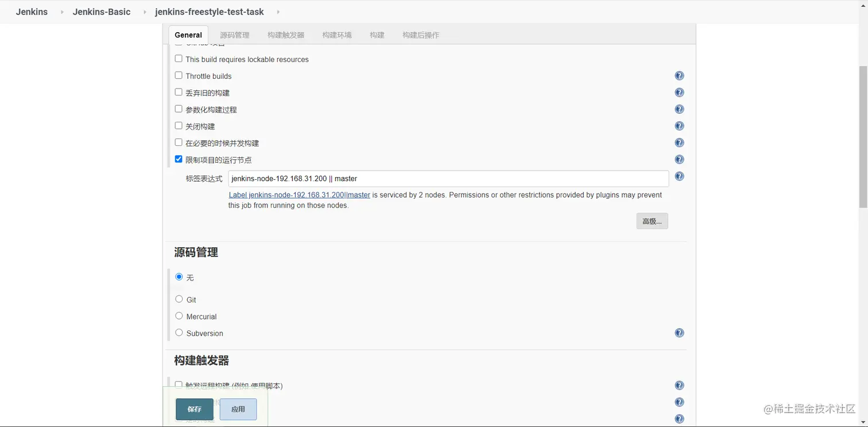Open help for 关闭构建

[679, 126]
